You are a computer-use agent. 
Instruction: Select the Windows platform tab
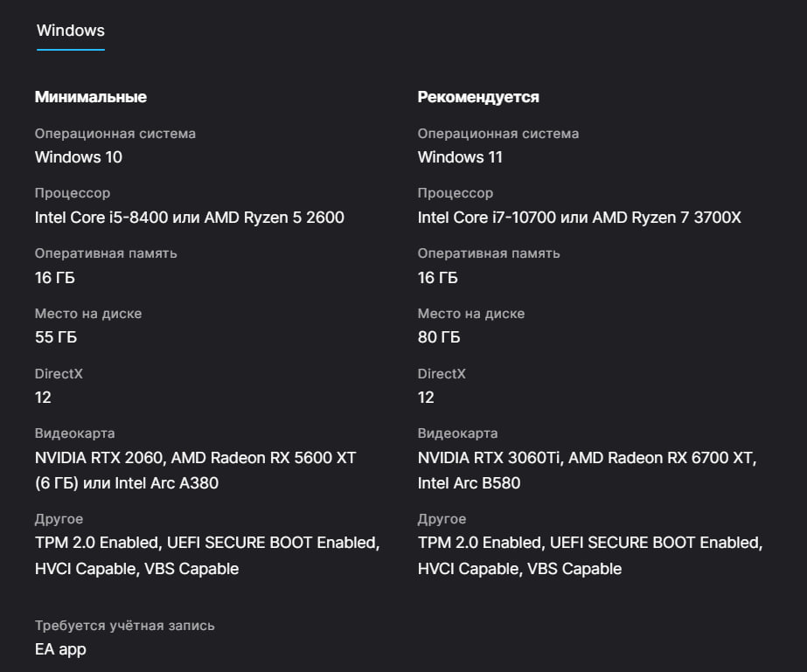click(x=70, y=31)
